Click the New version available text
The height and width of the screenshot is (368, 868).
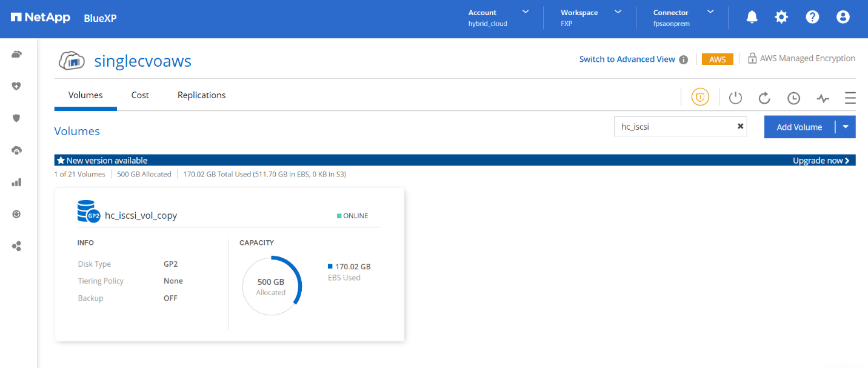107,161
